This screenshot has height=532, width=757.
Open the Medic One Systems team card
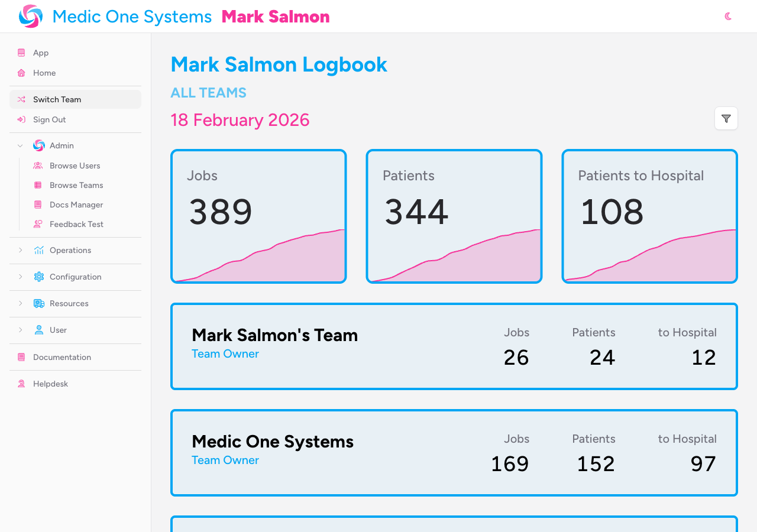click(454, 453)
